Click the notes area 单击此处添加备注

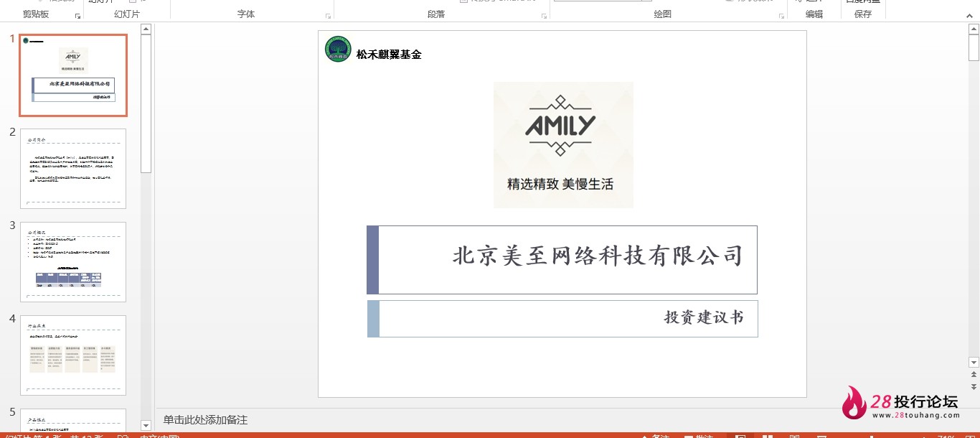(205, 420)
